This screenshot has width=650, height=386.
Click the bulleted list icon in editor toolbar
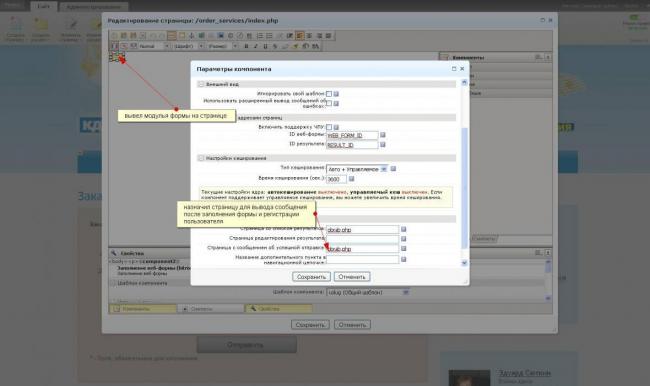point(269,36)
